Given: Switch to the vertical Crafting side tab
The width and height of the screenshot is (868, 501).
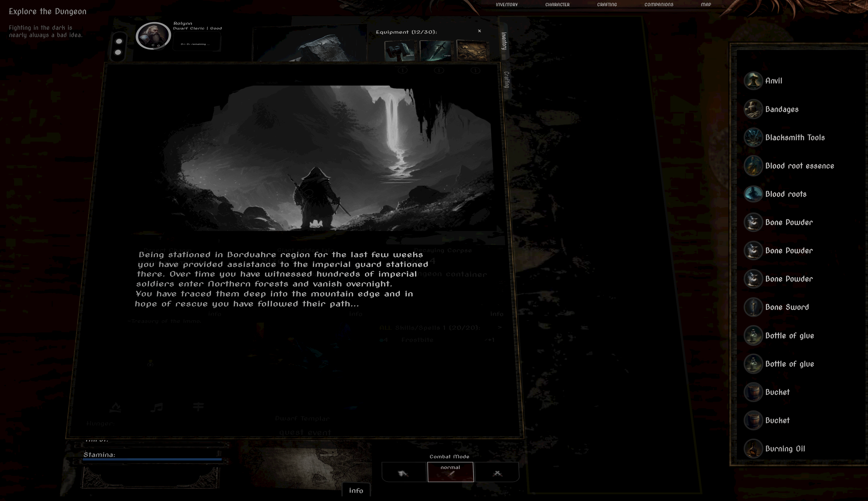Looking at the screenshot, I should [x=506, y=79].
